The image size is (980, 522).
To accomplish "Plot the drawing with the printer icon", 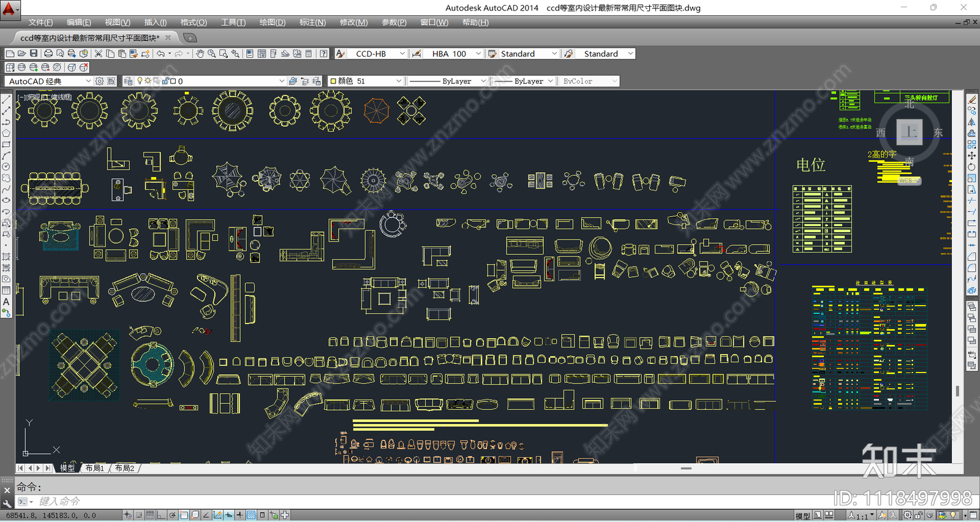I will [x=48, y=54].
